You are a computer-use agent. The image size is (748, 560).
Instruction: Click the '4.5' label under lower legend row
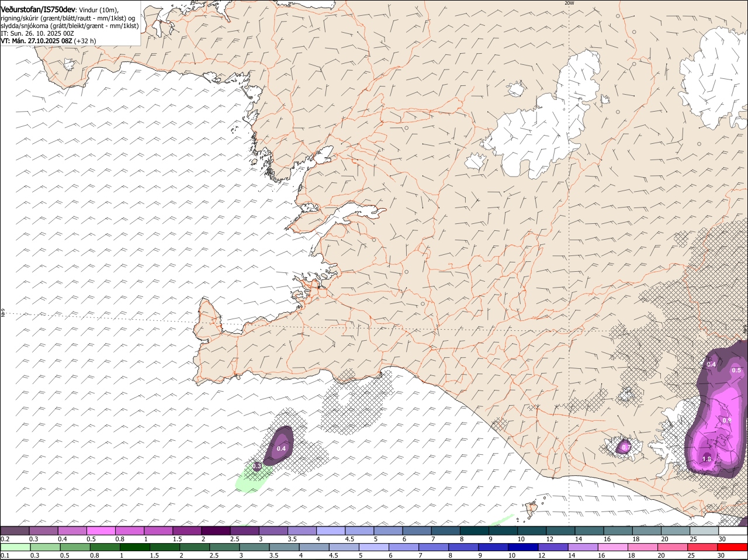(334, 555)
